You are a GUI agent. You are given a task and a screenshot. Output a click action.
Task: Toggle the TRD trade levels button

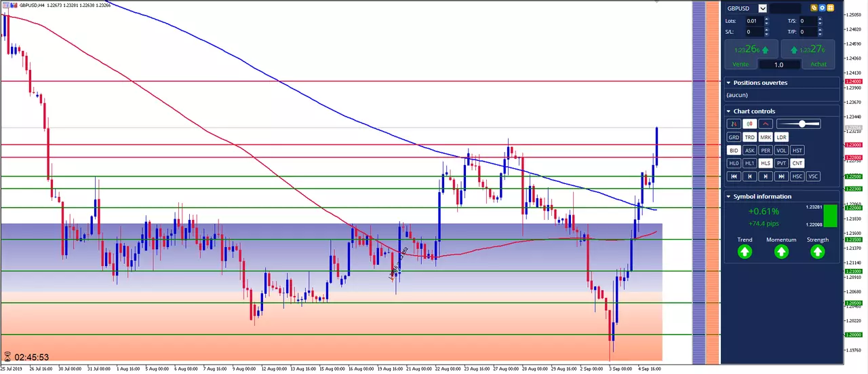click(x=749, y=137)
